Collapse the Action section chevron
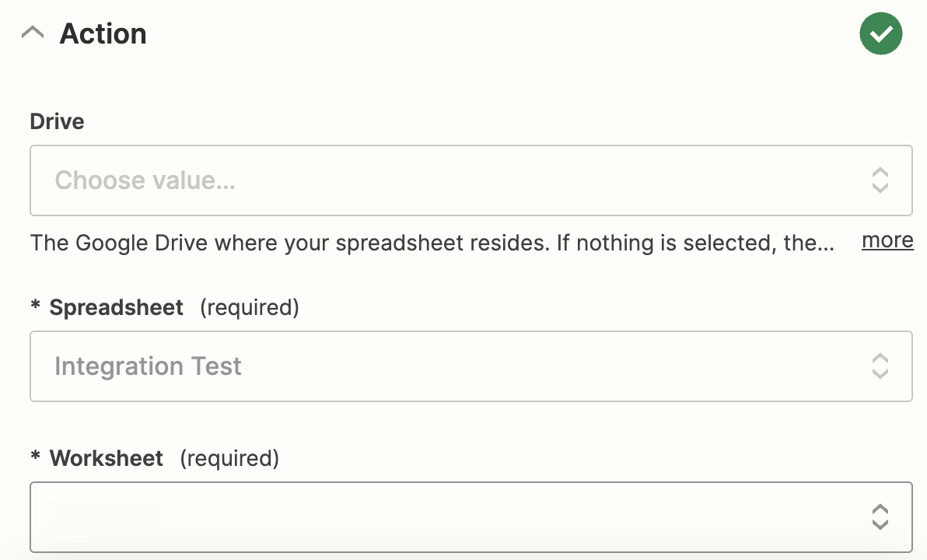 coord(33,33)
